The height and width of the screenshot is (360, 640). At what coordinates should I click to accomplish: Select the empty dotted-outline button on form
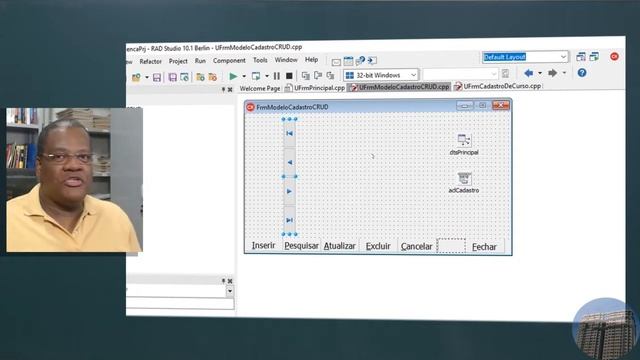click(x=451, y=246)
